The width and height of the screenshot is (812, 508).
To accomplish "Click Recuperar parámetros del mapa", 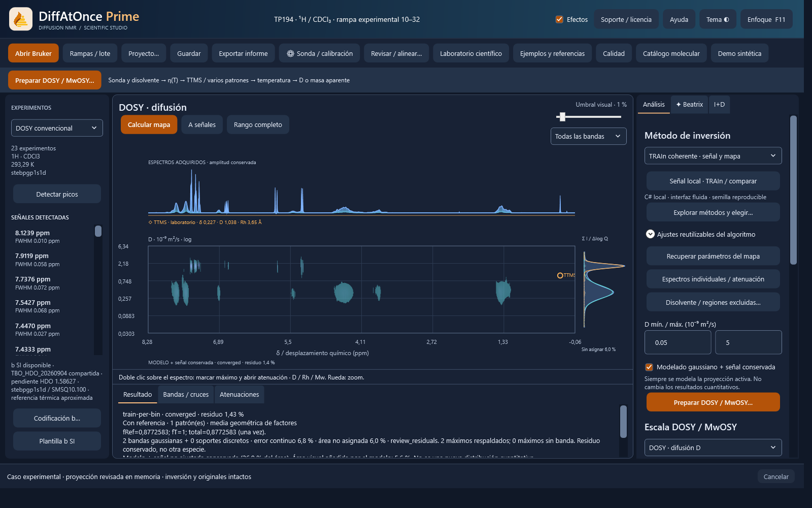I will click(x=713, y=256).
